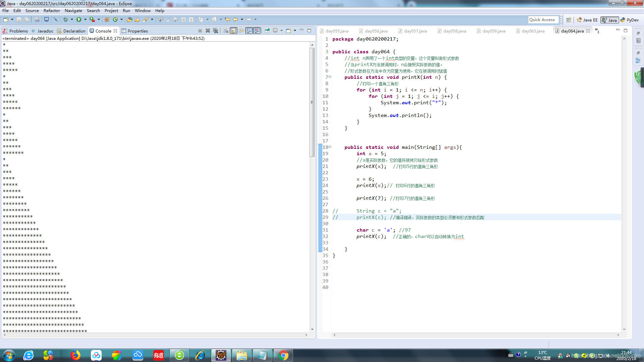Click the Quick Access search field
Screen dimensions: 644x362
pyautogui.click(x=543, y=20)
